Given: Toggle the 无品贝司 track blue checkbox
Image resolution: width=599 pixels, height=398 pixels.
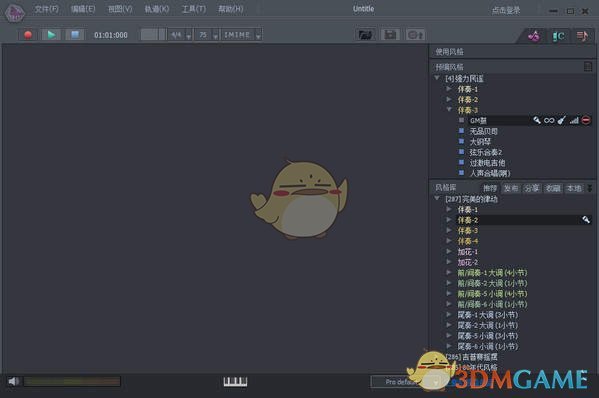Looking at the screenshot, I should (461, 131).
